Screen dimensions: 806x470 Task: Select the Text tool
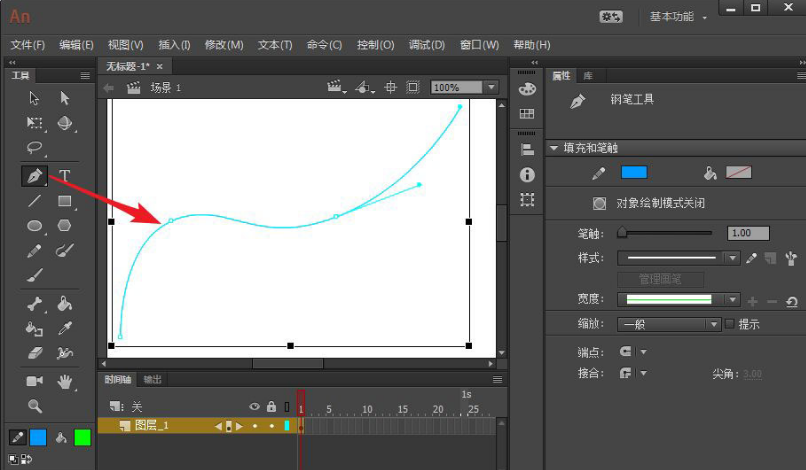tap(64, 176)
